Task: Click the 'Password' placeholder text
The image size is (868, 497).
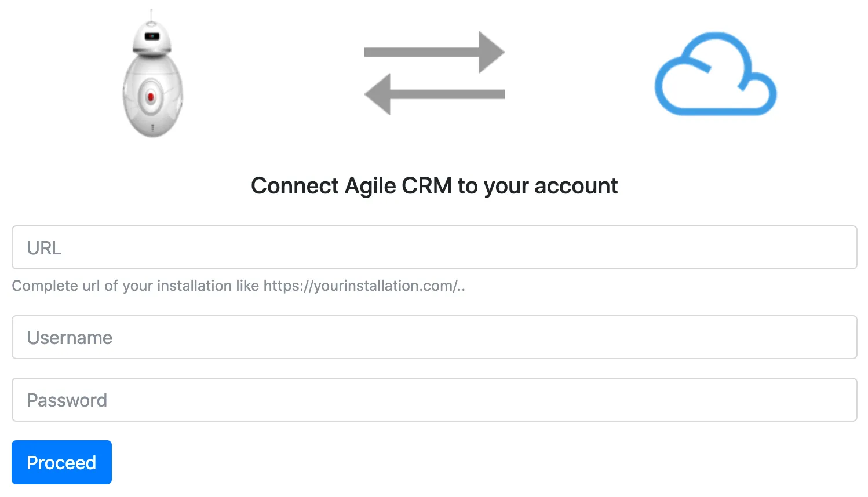Action: [67, 400]
